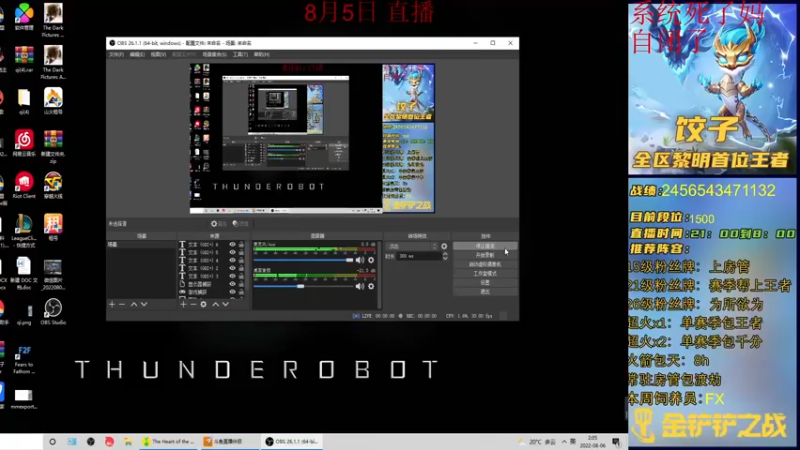Move source down with arrow icon
The height and width of the screenshot is (450, 800).
[x=226, y=304]
